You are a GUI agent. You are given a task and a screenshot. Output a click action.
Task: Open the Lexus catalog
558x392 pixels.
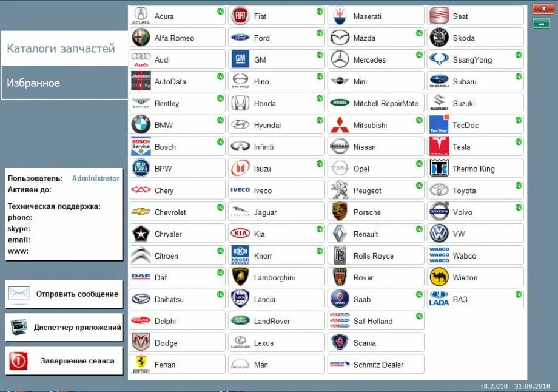(277, 342)
